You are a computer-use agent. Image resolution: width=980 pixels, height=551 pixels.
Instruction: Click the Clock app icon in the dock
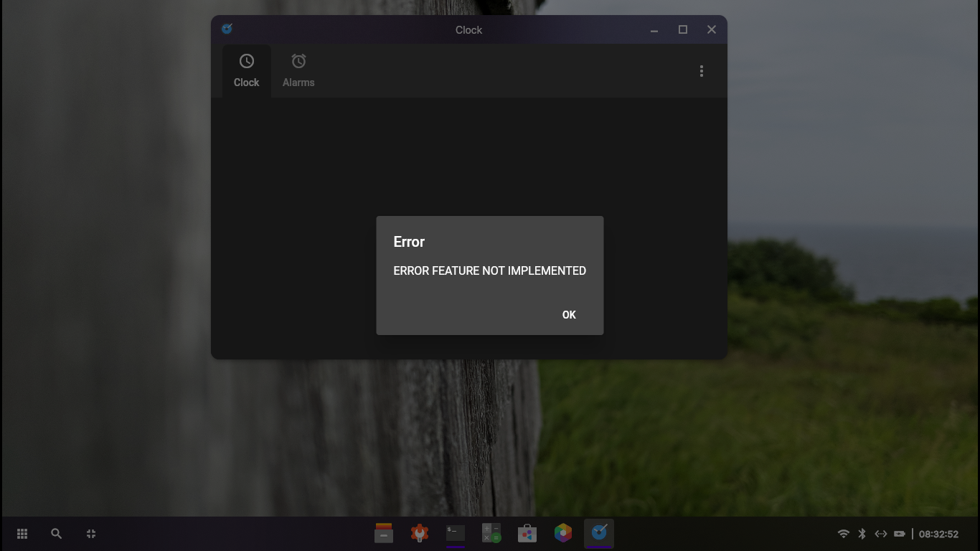click(599, 533)
